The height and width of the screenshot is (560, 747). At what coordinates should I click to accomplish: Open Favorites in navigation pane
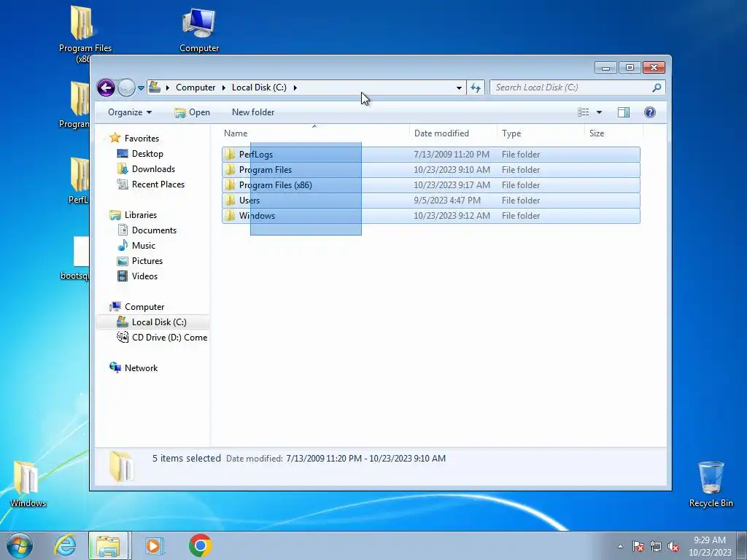[134, 138]
